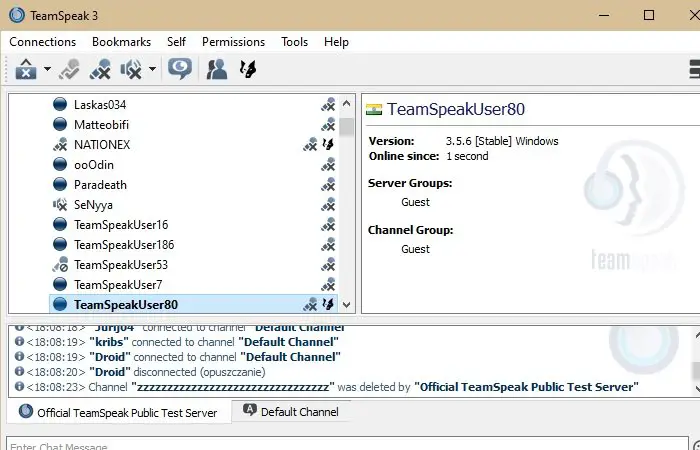Select user TeamSpeakUser16 in the list

121,225
